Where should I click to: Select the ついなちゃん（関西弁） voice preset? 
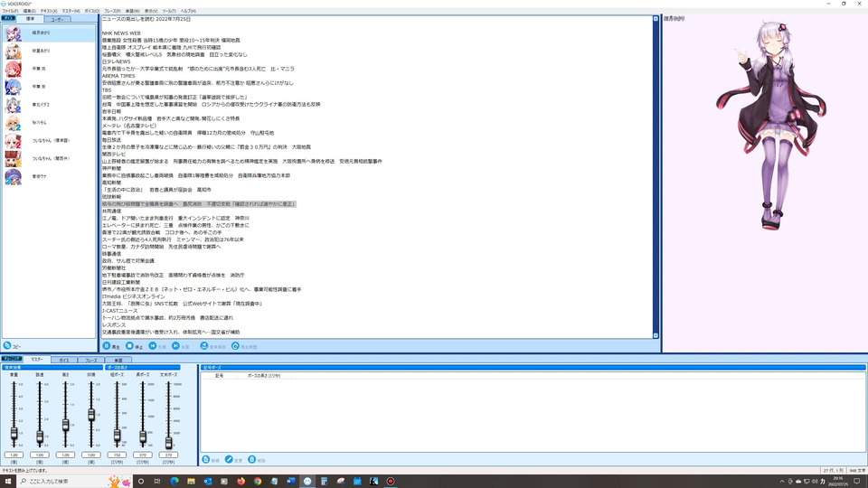pos(49,158)
